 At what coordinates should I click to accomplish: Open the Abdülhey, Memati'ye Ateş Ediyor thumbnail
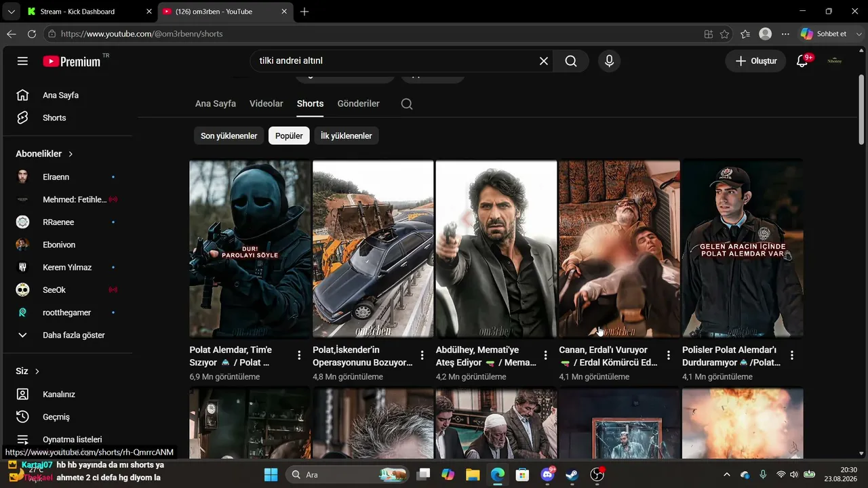[x=496, y=249]
